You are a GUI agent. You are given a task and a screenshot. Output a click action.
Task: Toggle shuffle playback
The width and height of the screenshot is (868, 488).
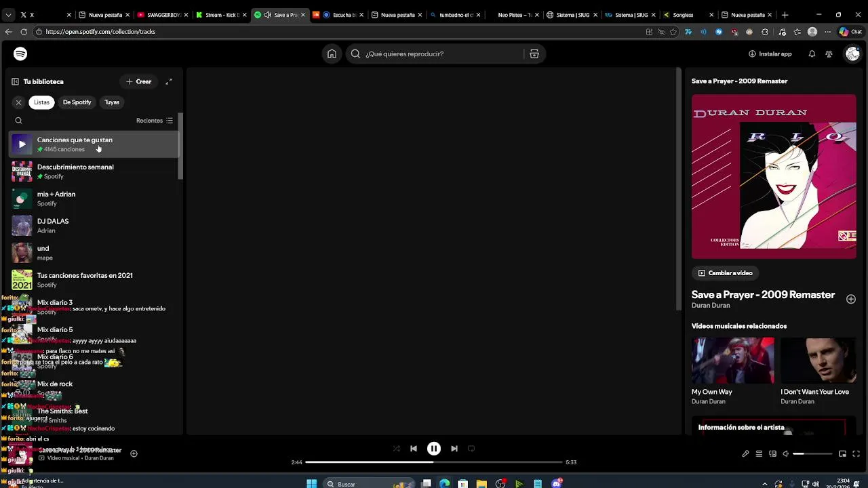coord(397,449)
